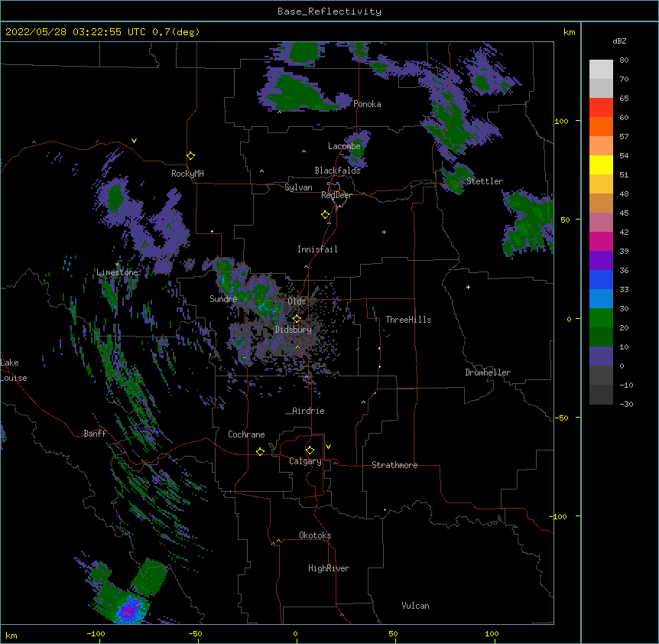Click the -30 value in dBZ legend
The height and width of the screenshot is (644, 659).
626,405
